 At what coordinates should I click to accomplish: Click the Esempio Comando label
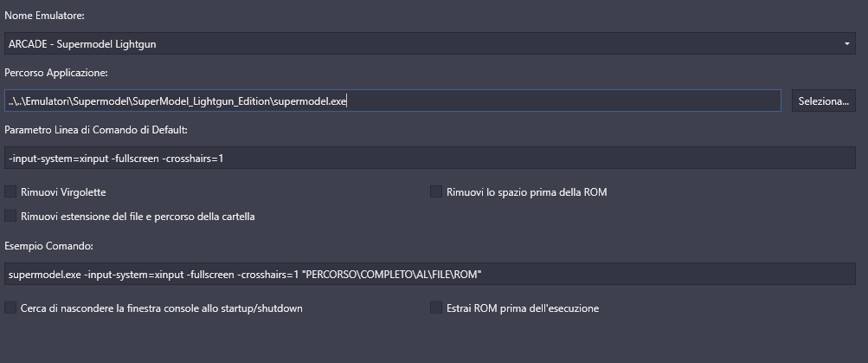click(x=48, y=245)
